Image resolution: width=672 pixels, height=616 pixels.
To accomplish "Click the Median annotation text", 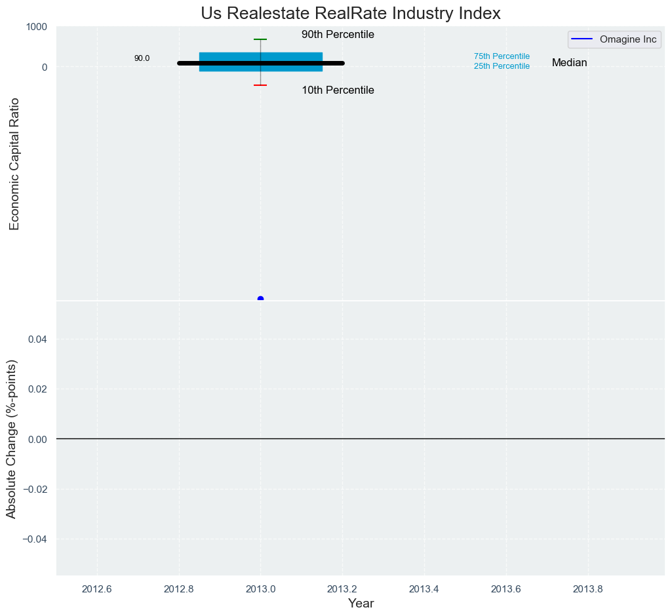I will [569, 63].
